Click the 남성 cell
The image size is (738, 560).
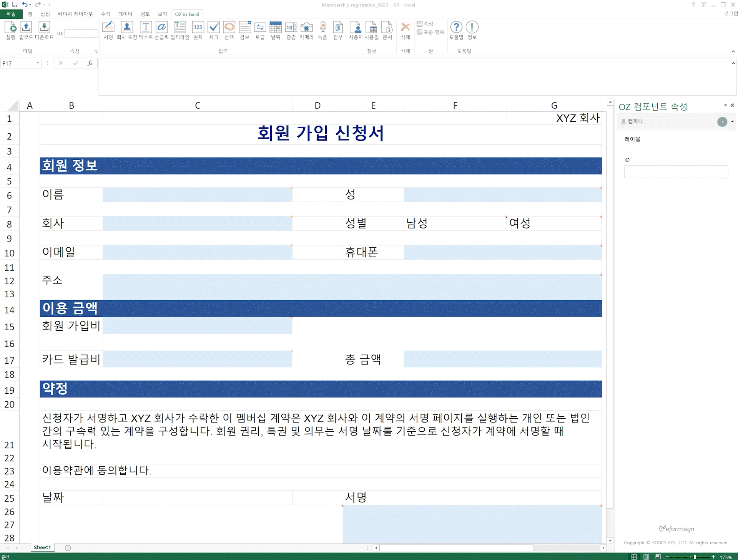tap(455, 223)
